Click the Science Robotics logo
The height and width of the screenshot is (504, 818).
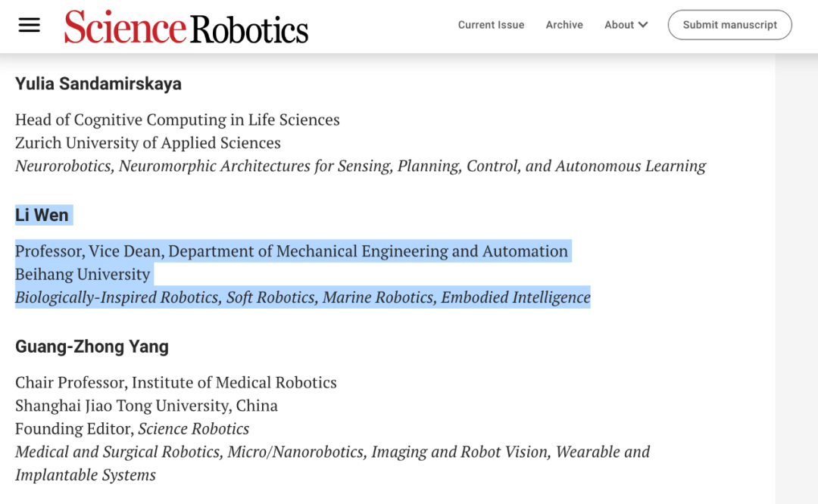[x=186, y=26]
